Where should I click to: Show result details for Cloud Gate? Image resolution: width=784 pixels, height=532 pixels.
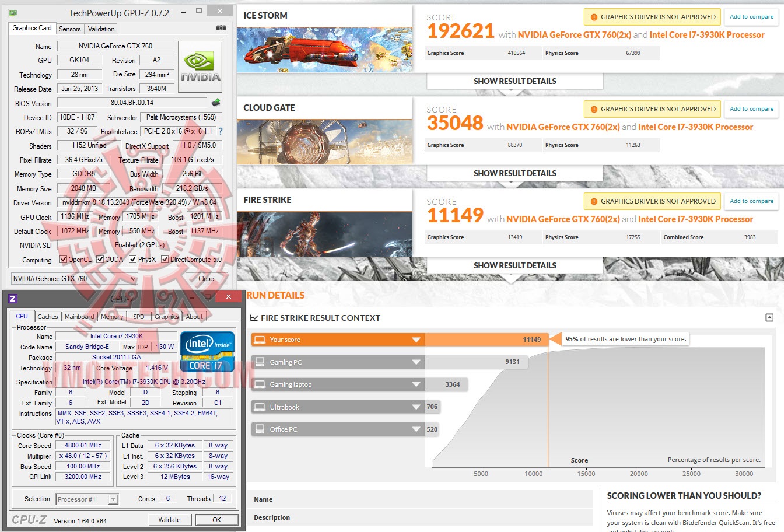coord(515,173)
